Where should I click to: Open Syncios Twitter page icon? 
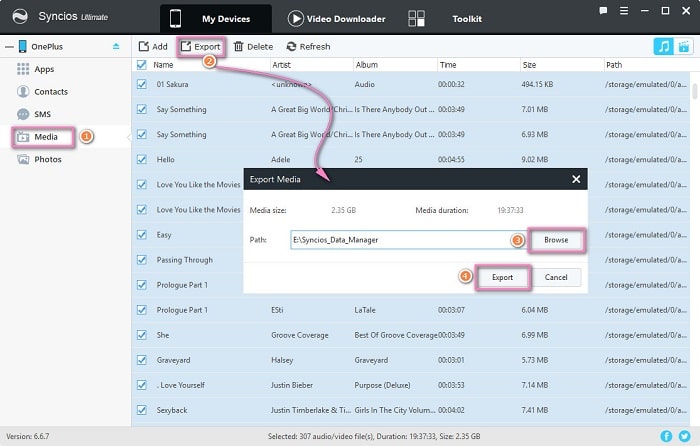pyautogui.click(x=684, y=437)
